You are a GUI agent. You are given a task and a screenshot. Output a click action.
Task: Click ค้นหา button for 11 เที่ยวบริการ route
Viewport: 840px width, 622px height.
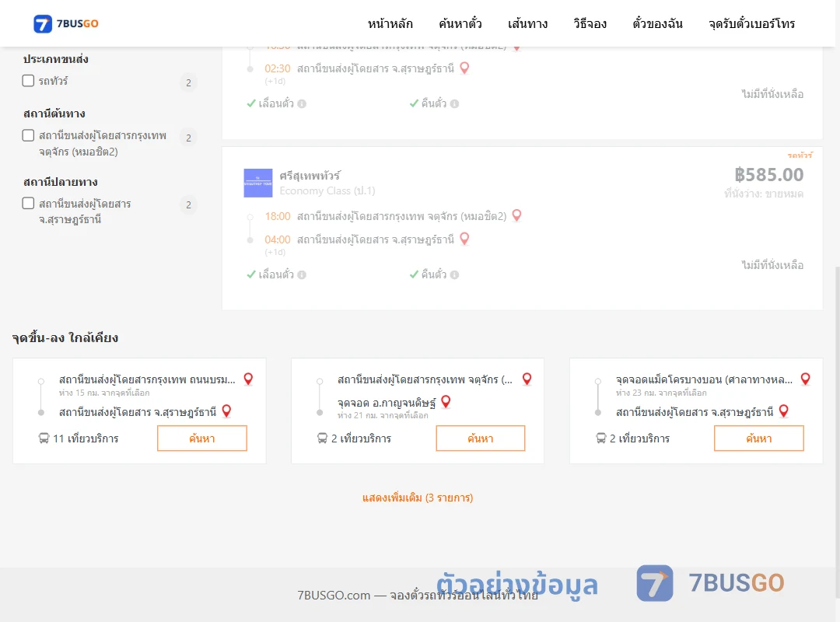(202, 439)
